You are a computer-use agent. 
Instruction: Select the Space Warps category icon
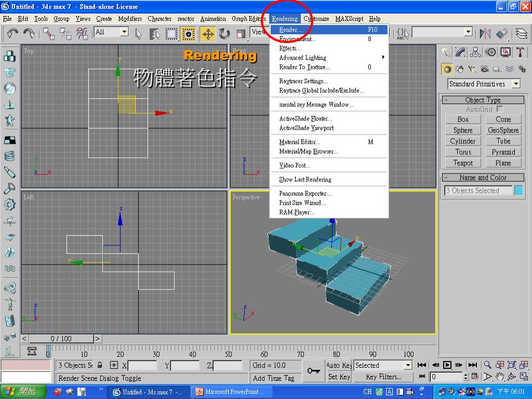(x=509, y=69)
